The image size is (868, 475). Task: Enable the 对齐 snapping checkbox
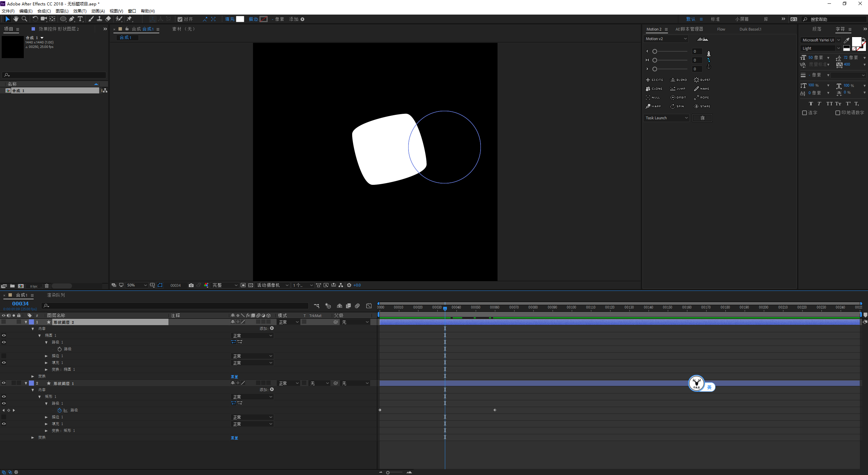coord(180,19)
